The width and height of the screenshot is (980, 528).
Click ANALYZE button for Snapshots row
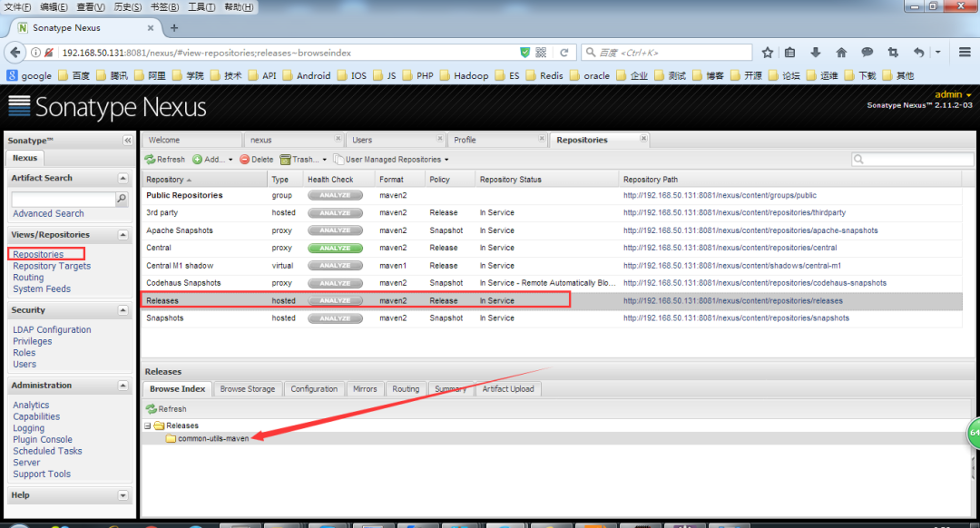pyautogui.click(x=335, y=318)
